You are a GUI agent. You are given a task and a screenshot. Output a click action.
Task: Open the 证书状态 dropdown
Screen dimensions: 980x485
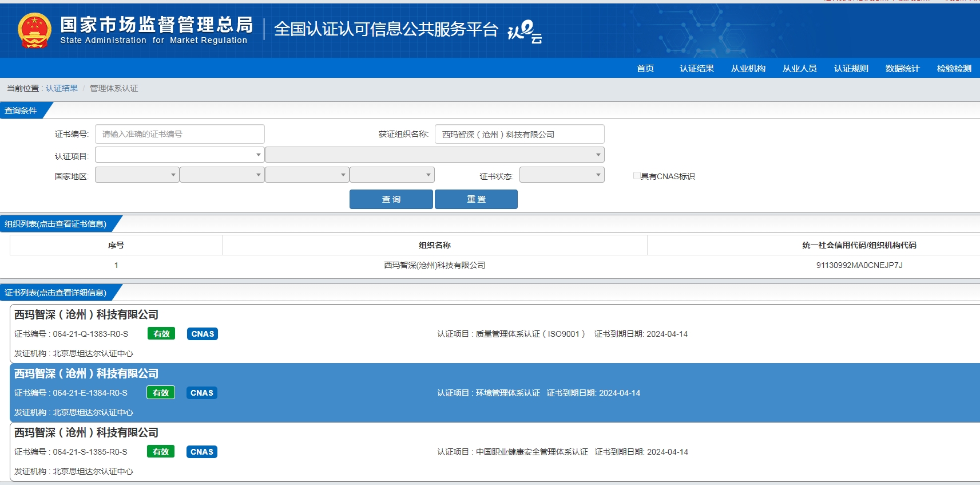(x=562, y=175)
